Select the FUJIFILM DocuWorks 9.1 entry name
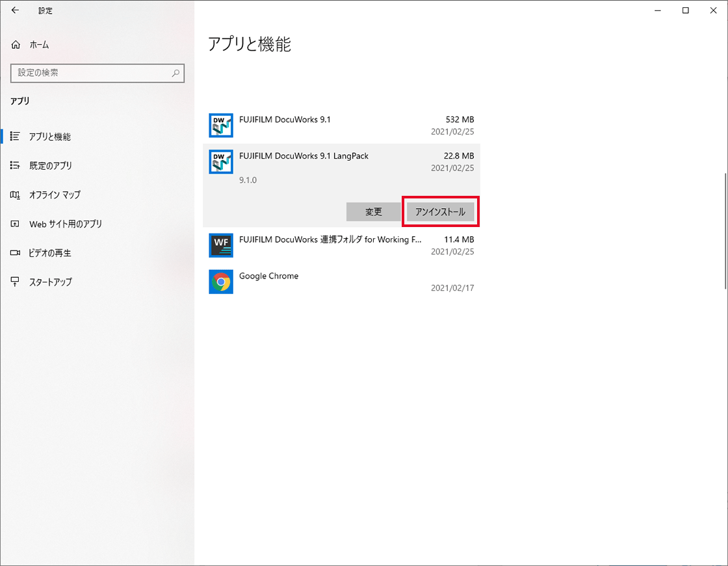Screen dimensions: 728x566 285,120
